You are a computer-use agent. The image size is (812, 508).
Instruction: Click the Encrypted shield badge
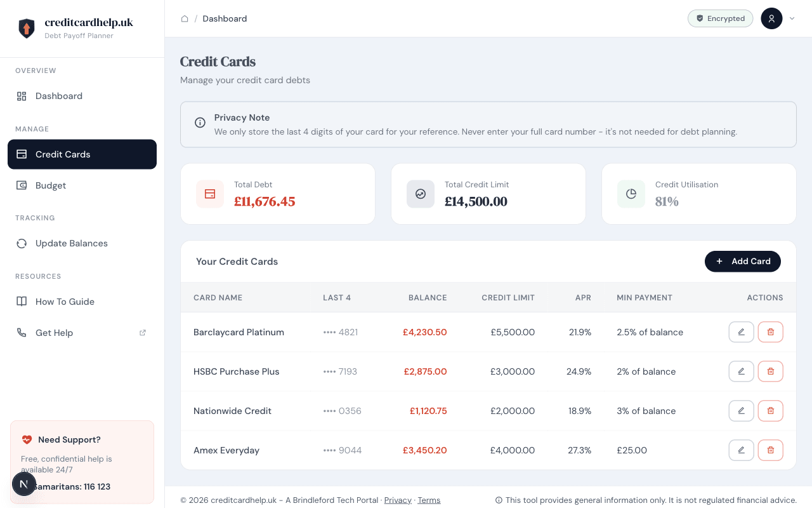pos(720,18)
